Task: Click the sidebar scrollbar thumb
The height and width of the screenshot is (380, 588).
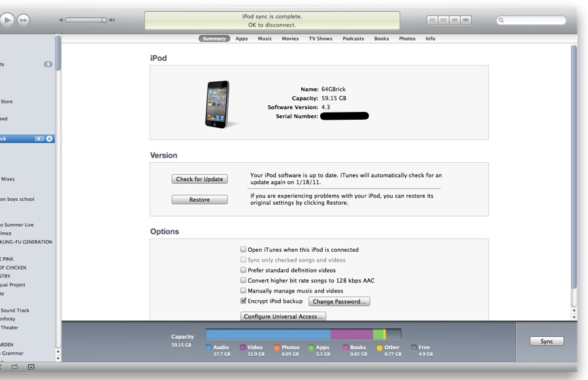Action: (58, 53)
